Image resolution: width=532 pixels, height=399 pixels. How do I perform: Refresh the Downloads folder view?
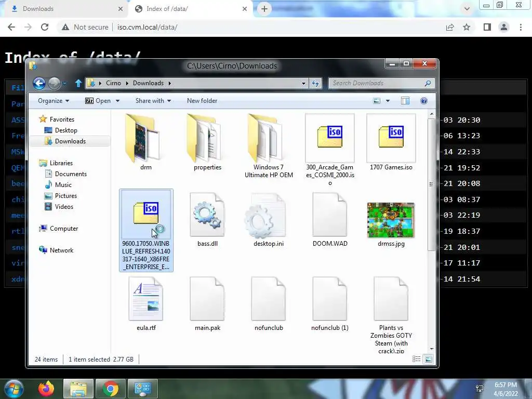[x=315, y=83]
